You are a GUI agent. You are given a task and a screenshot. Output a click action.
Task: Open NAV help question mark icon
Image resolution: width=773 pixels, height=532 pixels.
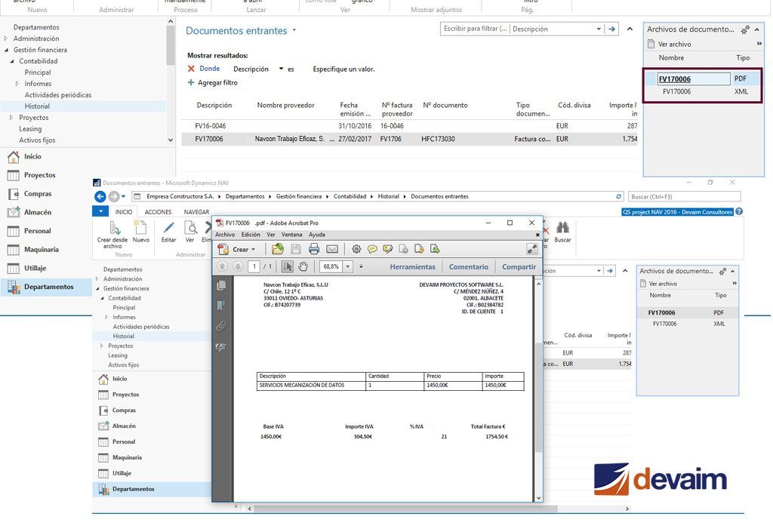pyautogui.click(x=739, y=212)
